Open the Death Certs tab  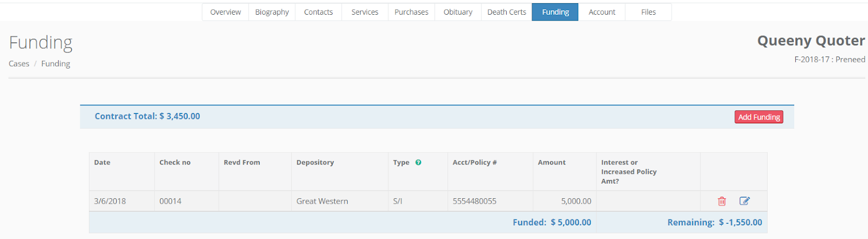pyautogui.click(x=507, y=12)
